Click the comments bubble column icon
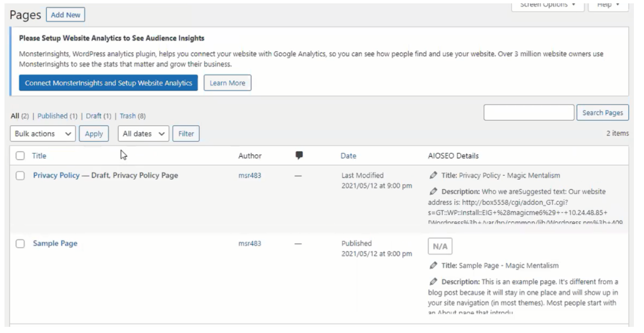This screenshot has width=644, height=333. coord(299,155)
